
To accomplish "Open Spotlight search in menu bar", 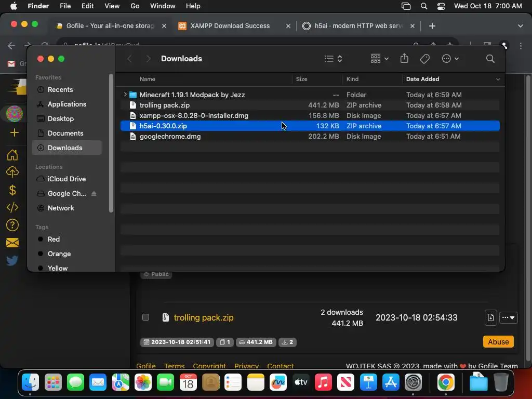I will (x=424, y=6).
